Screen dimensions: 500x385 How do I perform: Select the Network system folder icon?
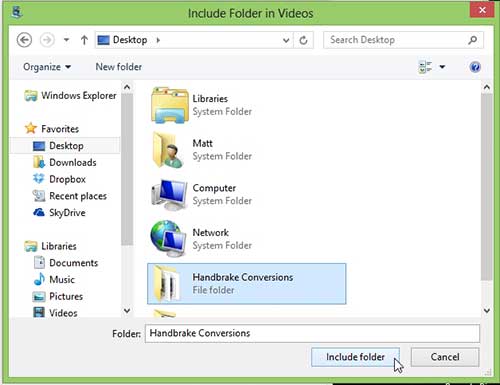coord(169,239)
